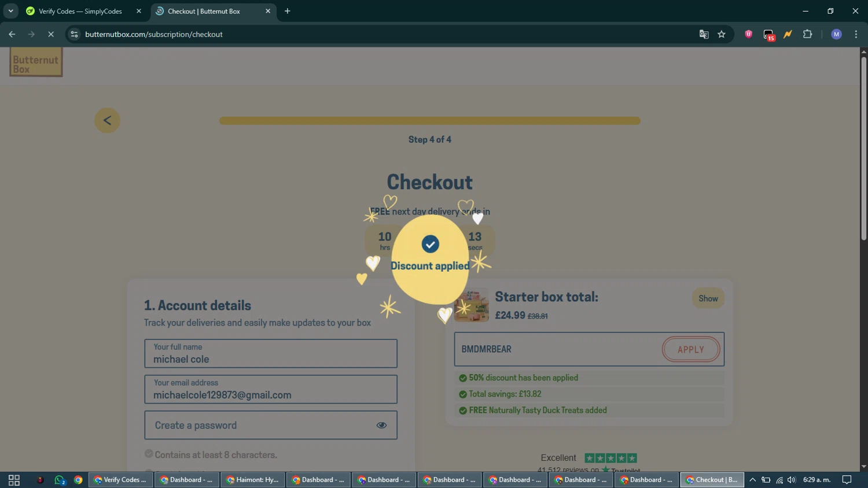Toggle password visibility eye icon
The height and width of the screenshot is (488, 868).
(381, 425)
